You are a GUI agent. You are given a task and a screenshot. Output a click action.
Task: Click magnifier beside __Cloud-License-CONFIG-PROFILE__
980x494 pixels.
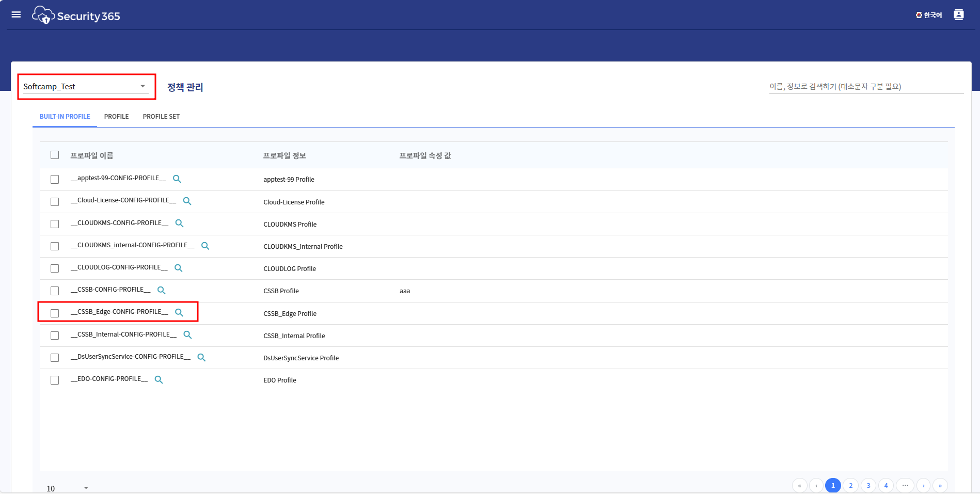tap(187, 201)
